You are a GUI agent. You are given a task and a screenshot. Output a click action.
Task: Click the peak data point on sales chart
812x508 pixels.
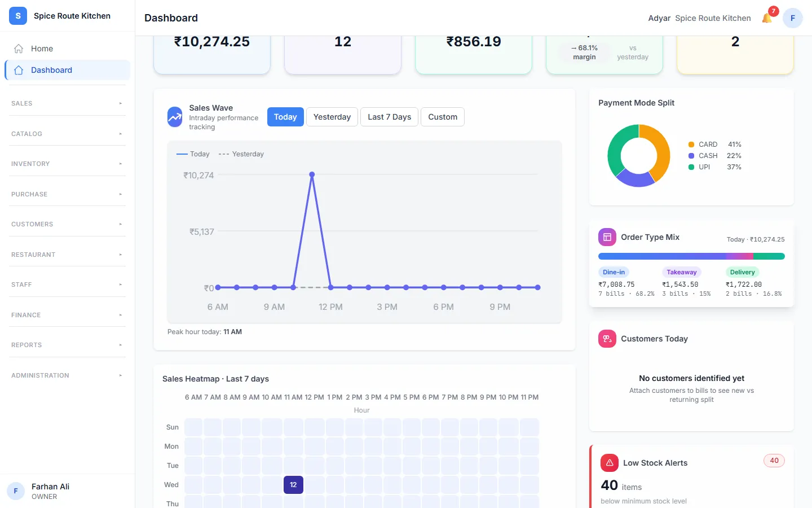pos(312,174)
